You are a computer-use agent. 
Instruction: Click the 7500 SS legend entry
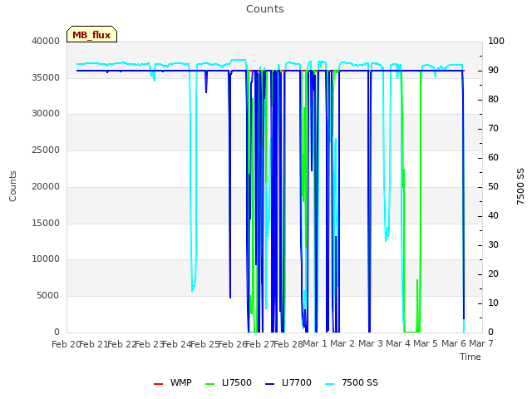coord(352,382)
